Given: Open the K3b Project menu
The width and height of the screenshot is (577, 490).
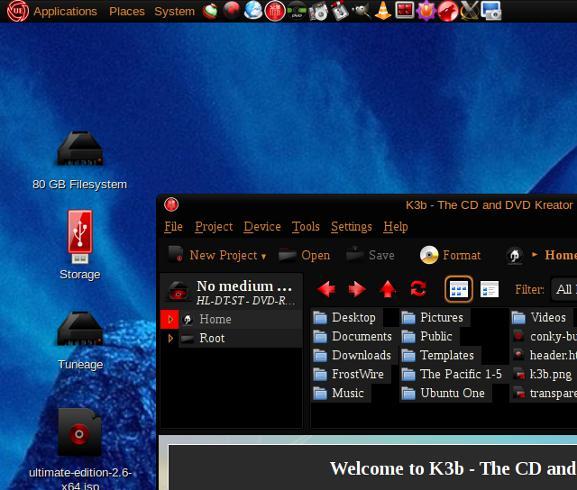Looking at the screenshot, I should 214,227.
